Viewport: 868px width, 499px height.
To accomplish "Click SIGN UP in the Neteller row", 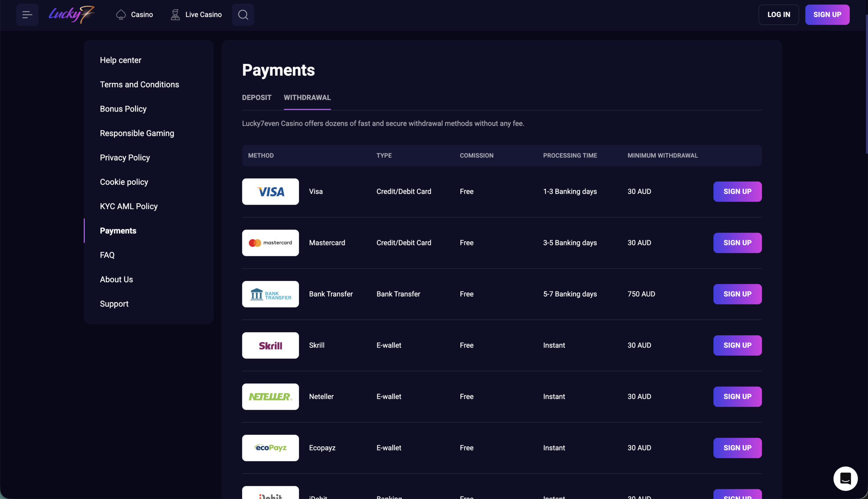I will click(737, 397).
